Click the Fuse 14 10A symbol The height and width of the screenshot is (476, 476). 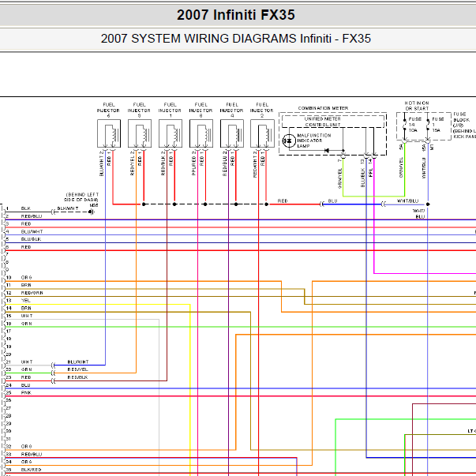(405, 125)
